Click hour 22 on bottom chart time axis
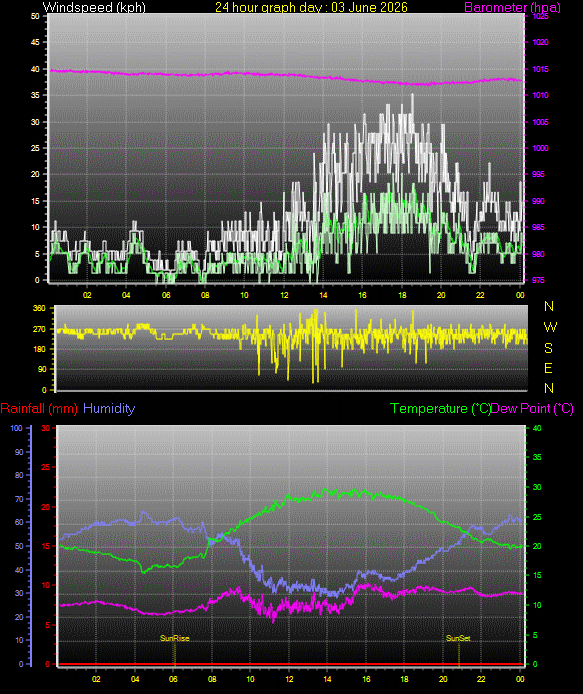This screenshot has height=694, width=583. pyautogui.click(x=481, y=679)
